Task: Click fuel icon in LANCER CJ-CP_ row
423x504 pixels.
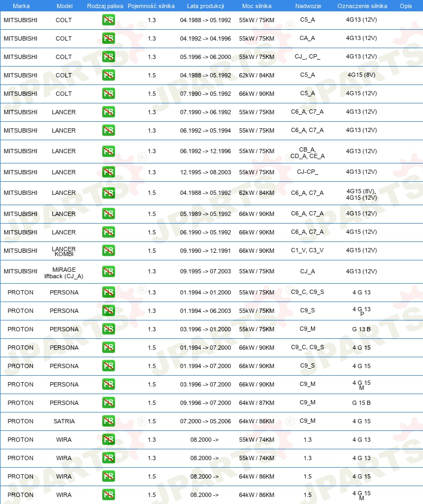Action: [x=109, y=172]
